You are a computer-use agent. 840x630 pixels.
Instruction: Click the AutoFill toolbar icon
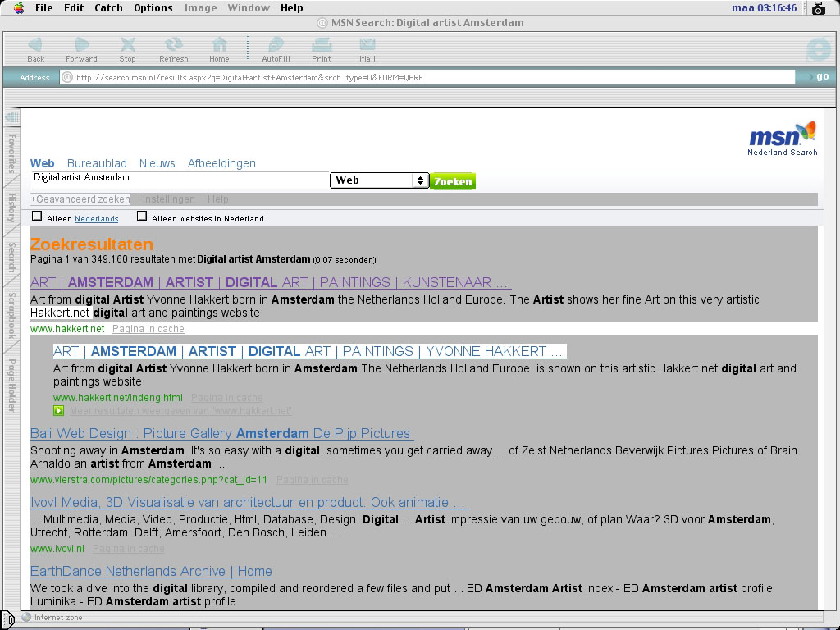coord(276,49)
